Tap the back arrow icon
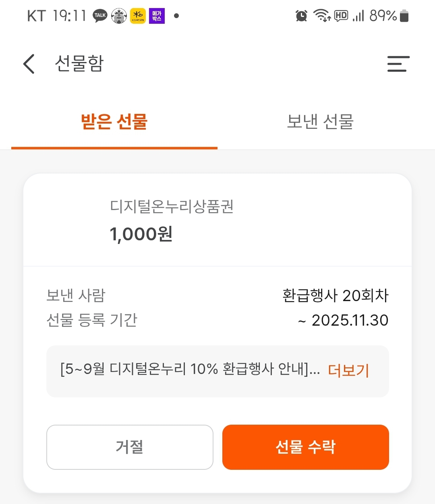The height and width of the screenshot is (504, 435). pyautogui.click(x=29, y=64)
